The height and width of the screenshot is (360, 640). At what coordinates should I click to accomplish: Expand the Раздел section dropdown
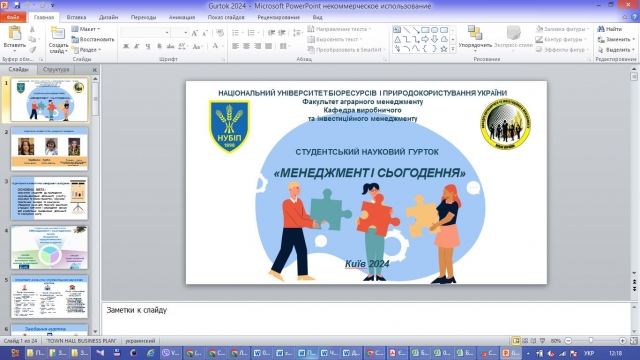point(86,50)
